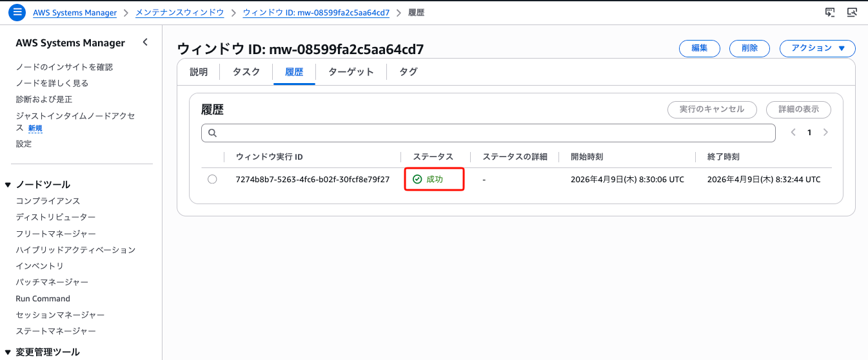868x360 pixels.
Task: Open メンテナンスウィンドウ breadcrumb link
Action: pos(179,13)
